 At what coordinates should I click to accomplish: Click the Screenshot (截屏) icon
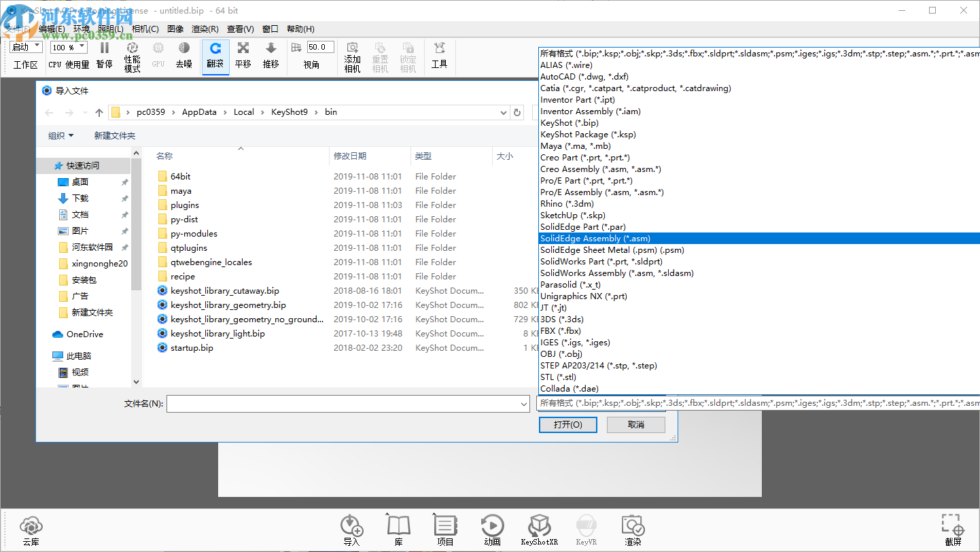pos(953,528)
